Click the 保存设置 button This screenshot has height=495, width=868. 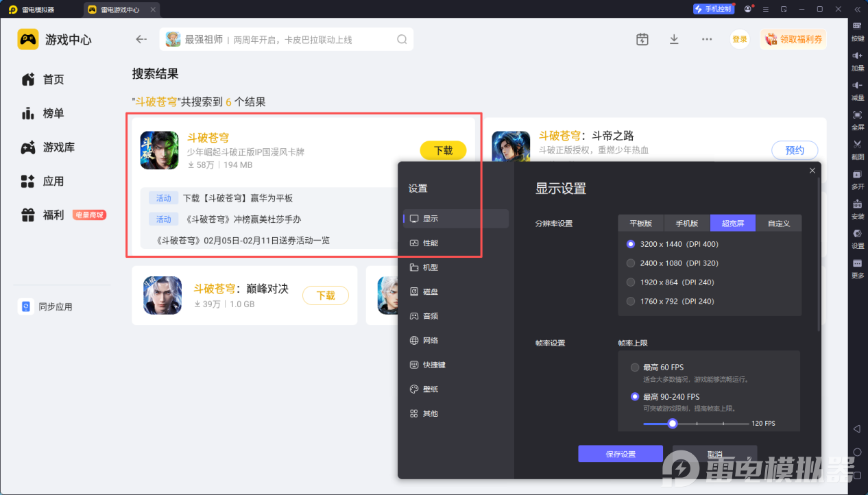[x=620, y=454]
